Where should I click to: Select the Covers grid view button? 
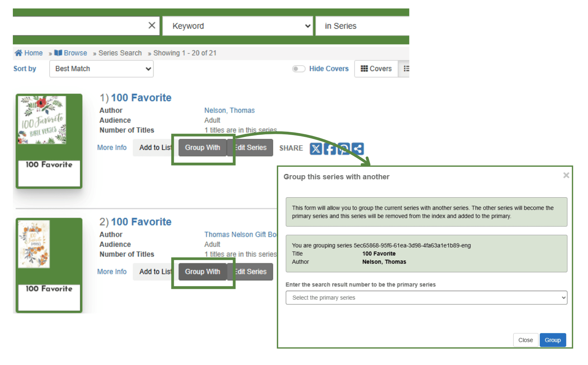[376, 69]
